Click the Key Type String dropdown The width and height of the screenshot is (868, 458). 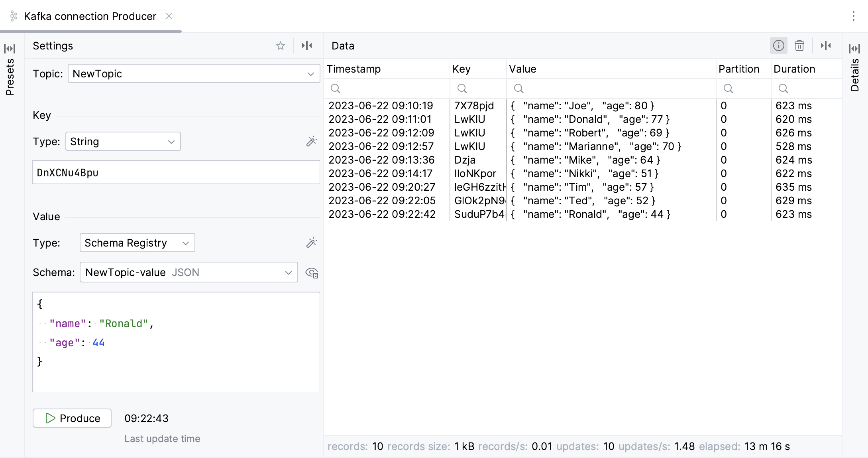click(x=121, y=142)
